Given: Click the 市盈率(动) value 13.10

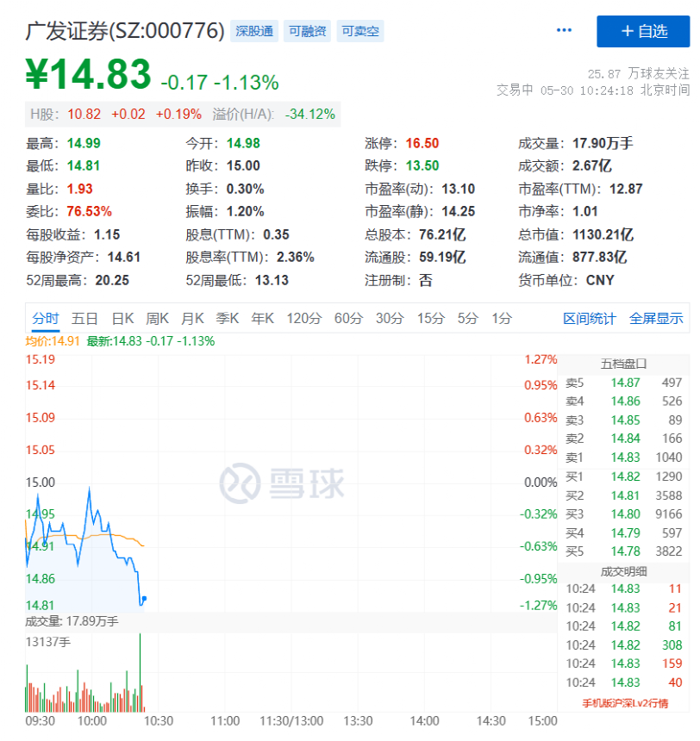Looking at the screenshot, I should tap(459, 189).
